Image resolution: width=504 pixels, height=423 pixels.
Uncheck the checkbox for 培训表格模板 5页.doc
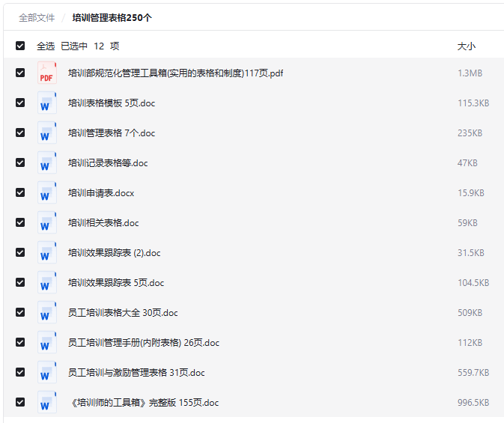(x=20, y=103)
